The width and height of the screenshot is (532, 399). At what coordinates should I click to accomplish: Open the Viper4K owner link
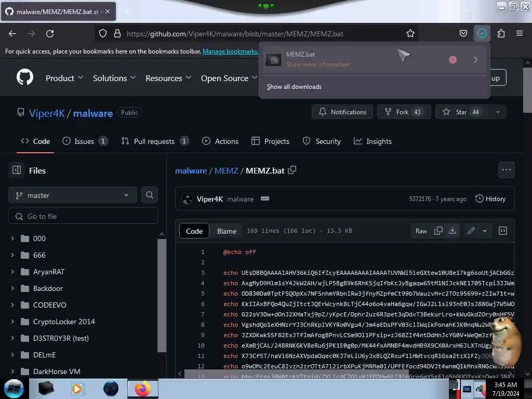pyautogui.click(x=47, y=113)
